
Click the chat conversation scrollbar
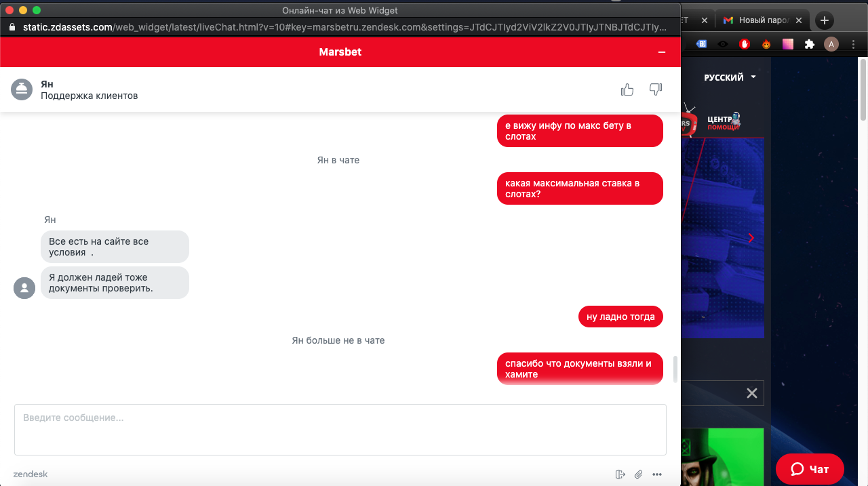click(675, 369)
